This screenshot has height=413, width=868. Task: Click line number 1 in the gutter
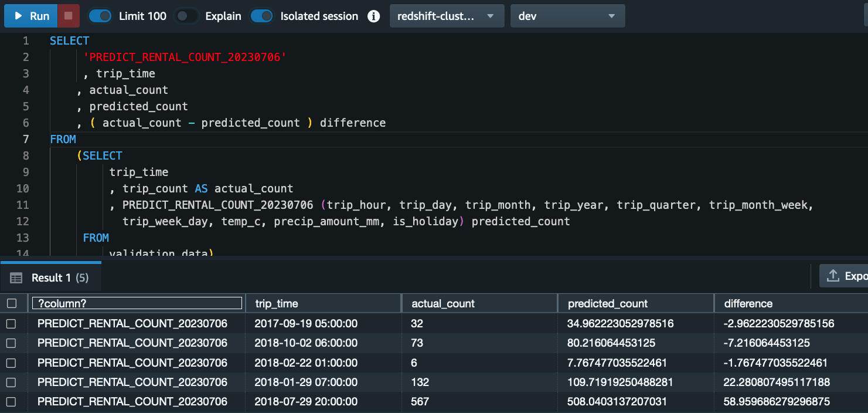[25, 40]
